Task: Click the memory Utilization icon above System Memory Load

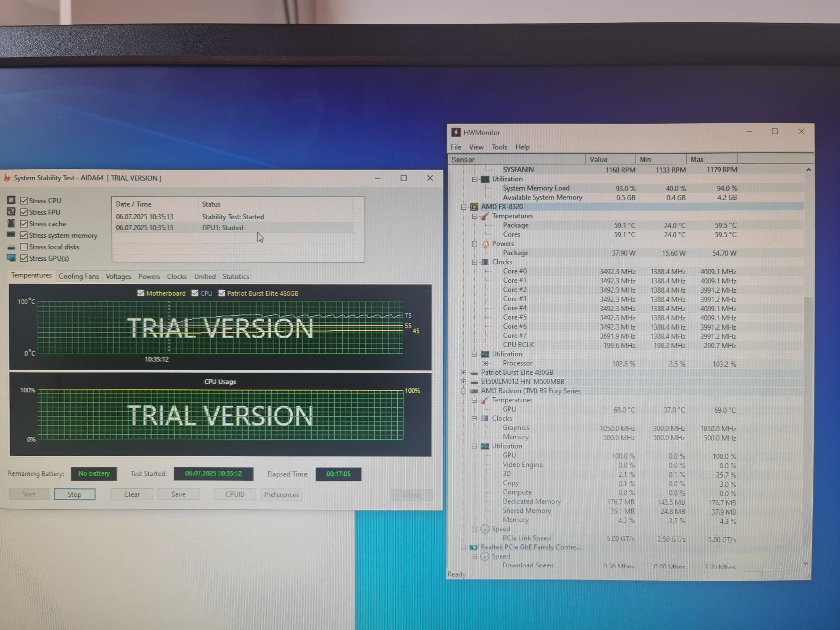Action: click(x=485, y=179)
